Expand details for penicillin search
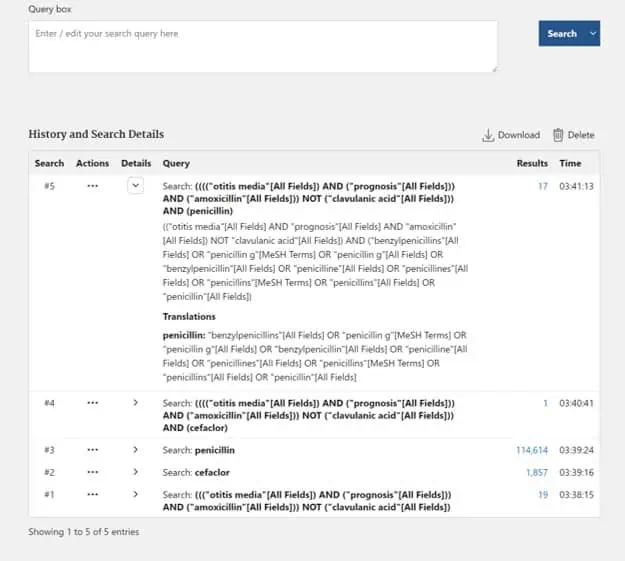Viewport: 625px width, 561px height. [136, 450]
